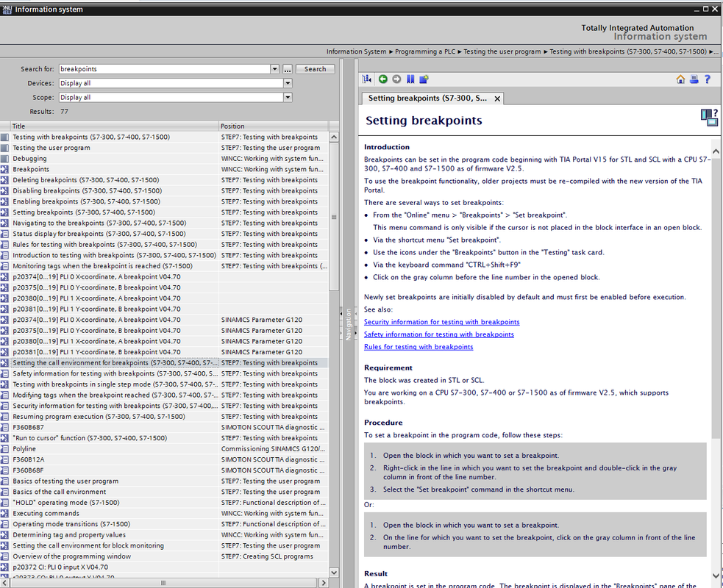723x588 pixels.
Task: Close the 'Setting breakpoints' tab
Action: pyautogui.click(x=497, y=98)
